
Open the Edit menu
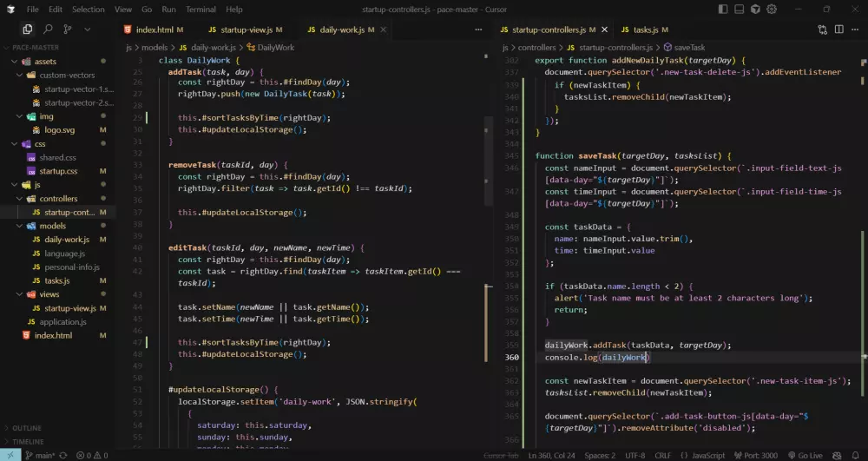(x=56, y=10)
